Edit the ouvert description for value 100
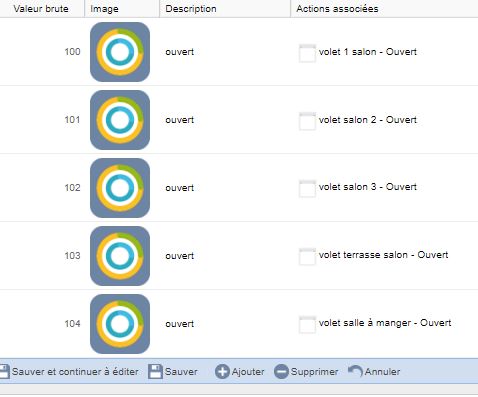Screen dimensions: 478x397 [180, 52]
